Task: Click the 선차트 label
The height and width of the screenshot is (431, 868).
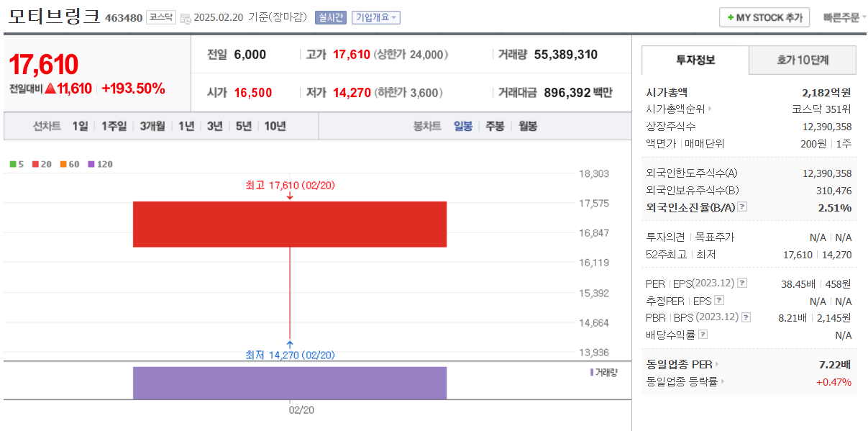Action: 47,126
